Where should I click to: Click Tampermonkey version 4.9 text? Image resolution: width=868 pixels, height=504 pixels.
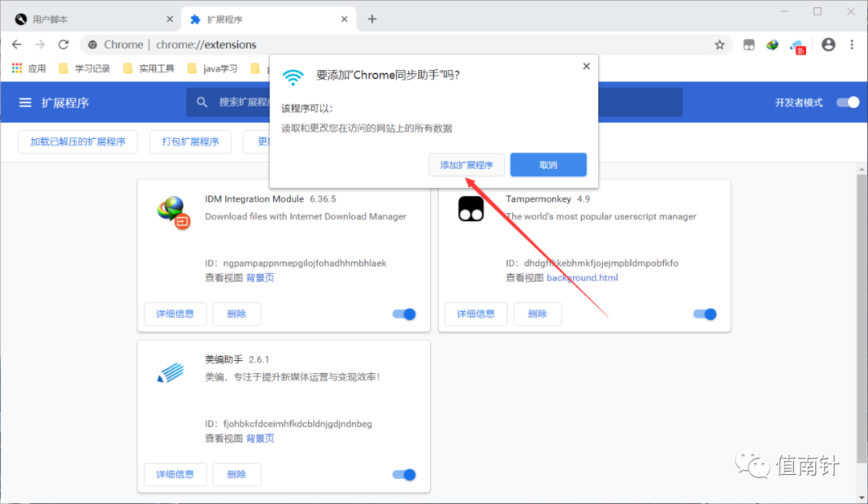tap(583, 199)
